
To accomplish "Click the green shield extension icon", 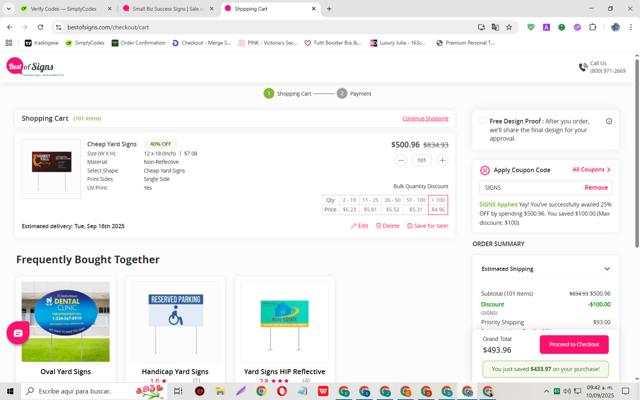I will pos(531,27).
